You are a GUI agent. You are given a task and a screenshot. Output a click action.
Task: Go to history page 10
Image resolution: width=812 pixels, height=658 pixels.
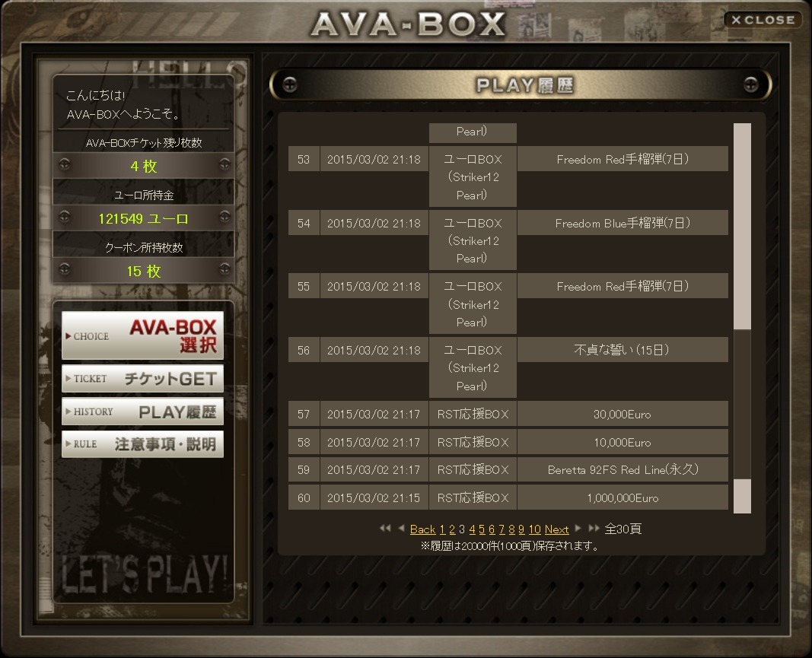[x=534, y=529]
